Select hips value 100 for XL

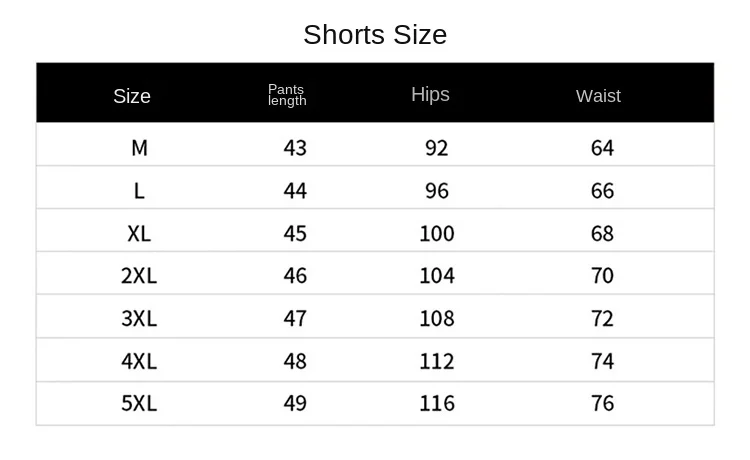tap(437, 234)
